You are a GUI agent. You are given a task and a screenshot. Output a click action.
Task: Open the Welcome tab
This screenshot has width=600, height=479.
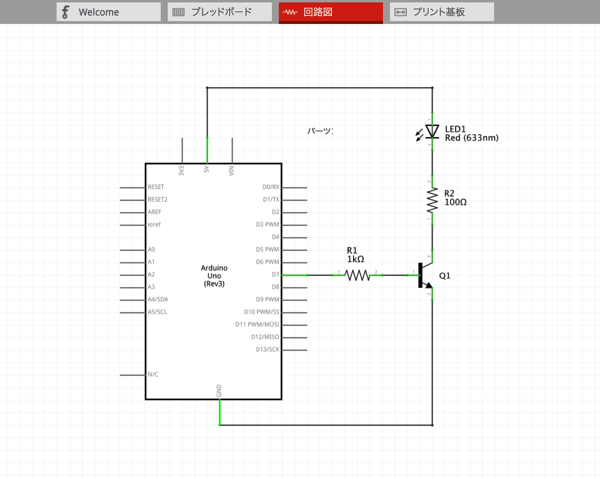(x=109, y=12)
